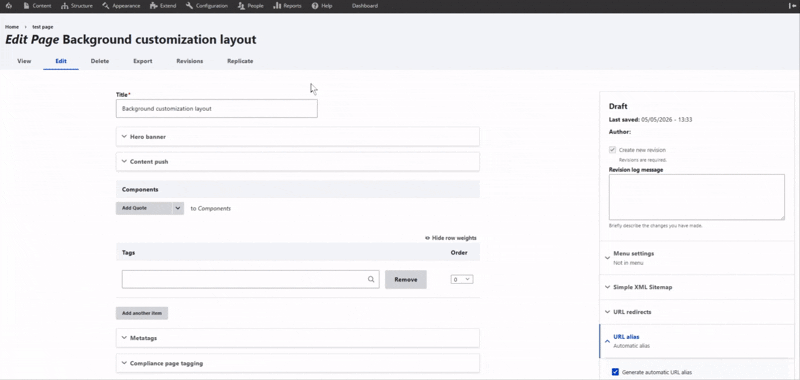Open the Help menu in the toolbar

point(322,6)
